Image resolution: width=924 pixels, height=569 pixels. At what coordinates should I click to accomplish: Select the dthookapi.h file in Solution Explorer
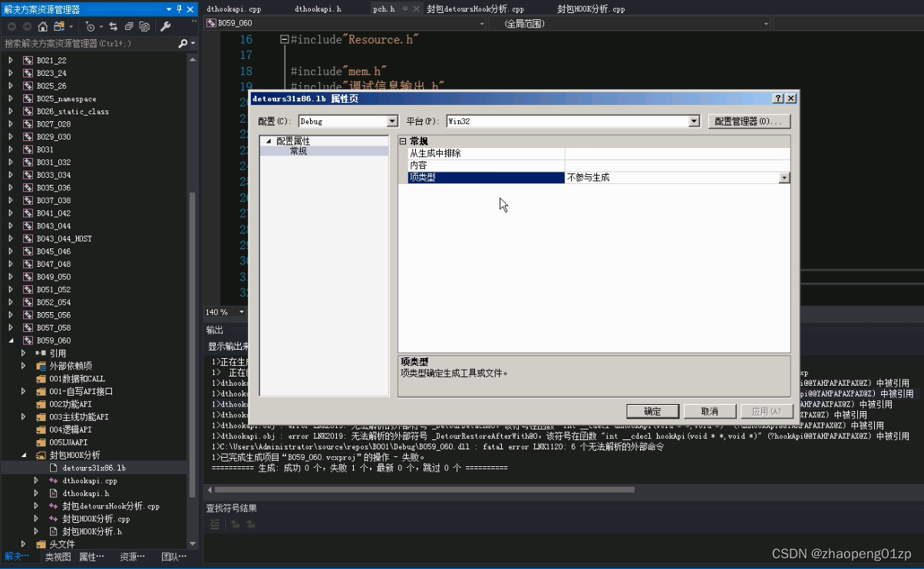tap(86, 494)
